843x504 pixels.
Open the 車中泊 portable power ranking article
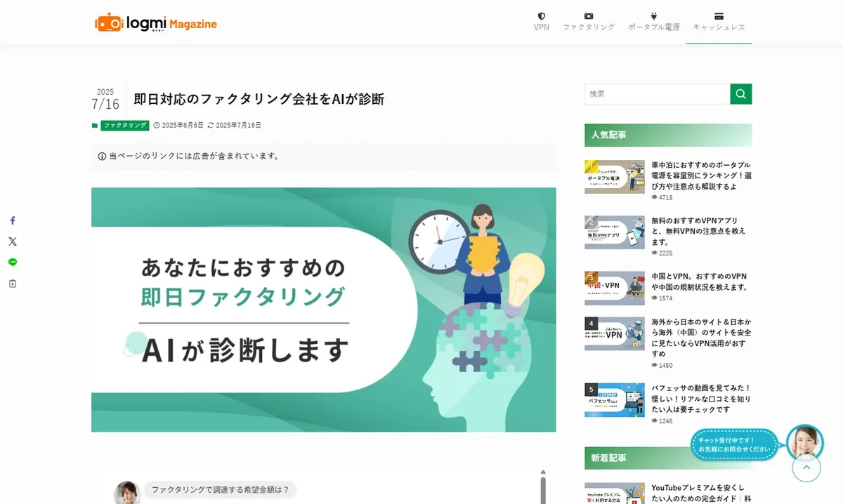pos(700,175)
